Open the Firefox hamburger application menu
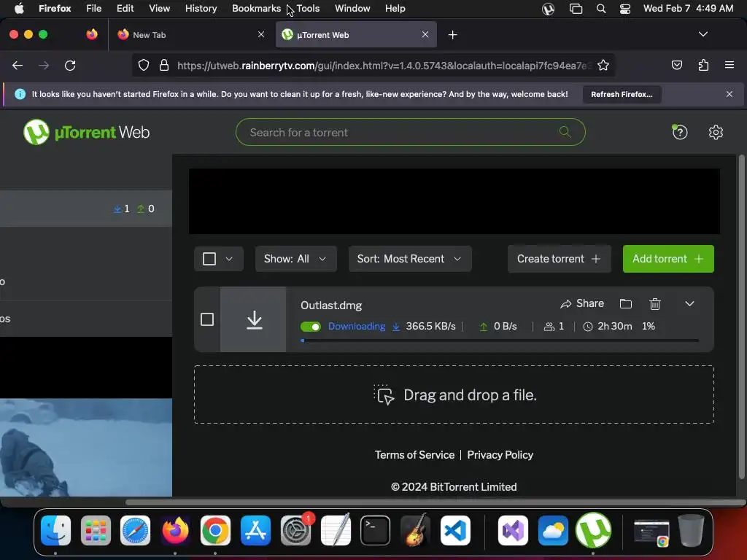747x560 pixels. 729,65
